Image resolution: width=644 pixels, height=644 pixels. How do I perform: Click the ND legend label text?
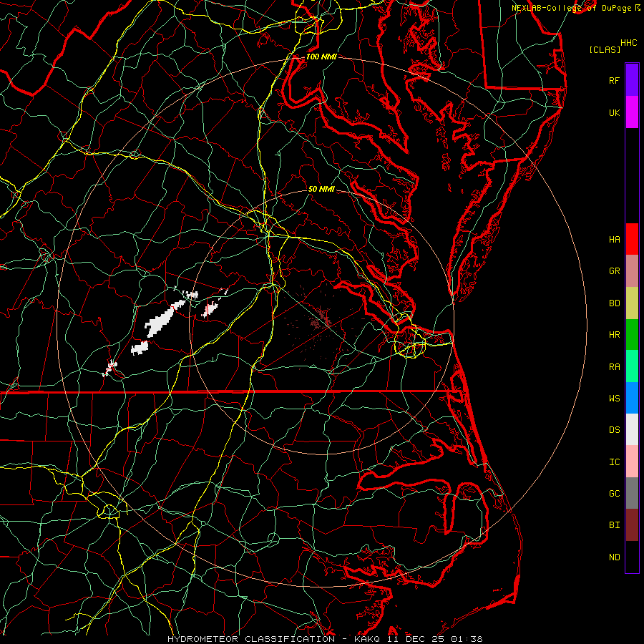614,557
